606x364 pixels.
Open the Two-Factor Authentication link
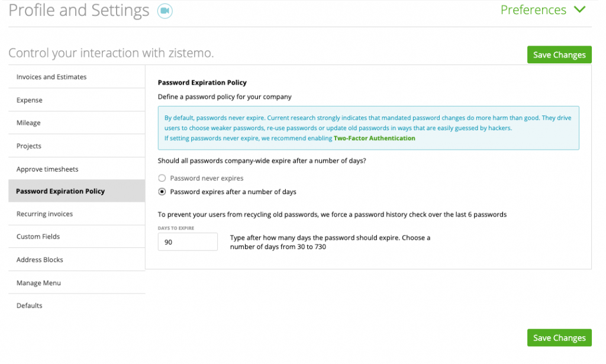tap(375, 138)
